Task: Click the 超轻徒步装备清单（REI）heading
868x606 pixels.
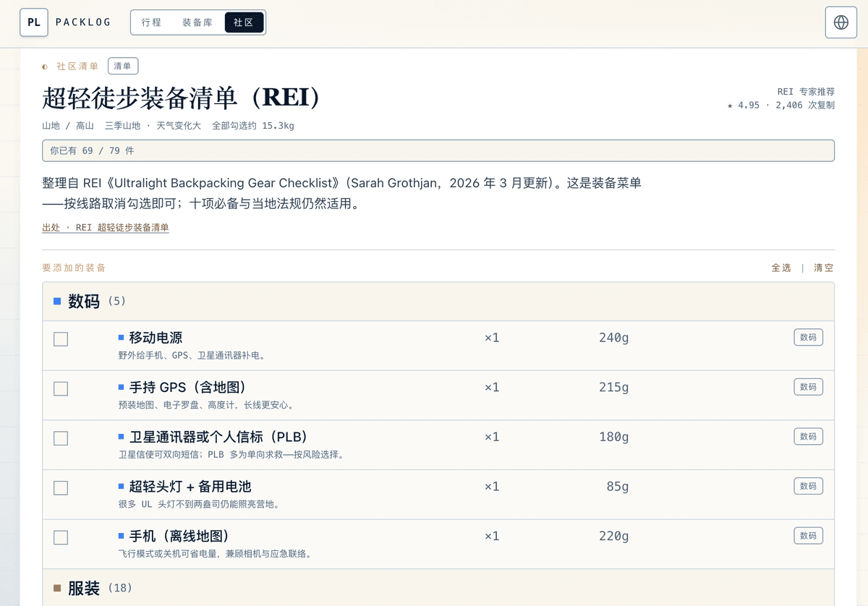Action: [x=182, y=98]
